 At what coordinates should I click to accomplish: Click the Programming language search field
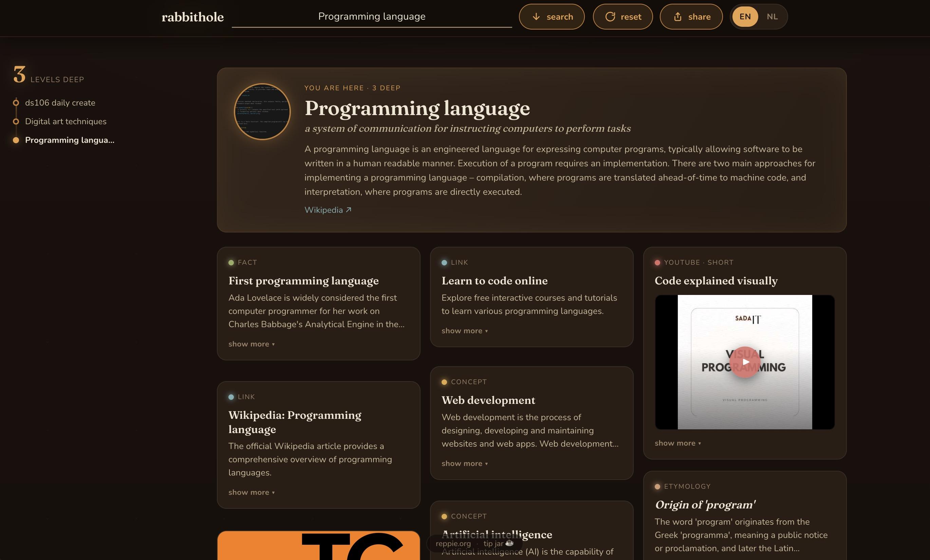tap(372, 17)
